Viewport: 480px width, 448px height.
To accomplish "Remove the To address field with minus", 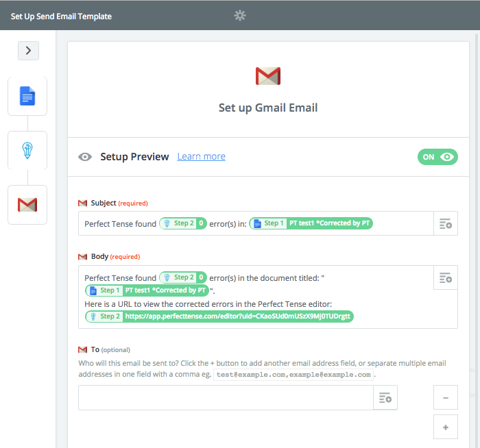I will pos(446,397).
